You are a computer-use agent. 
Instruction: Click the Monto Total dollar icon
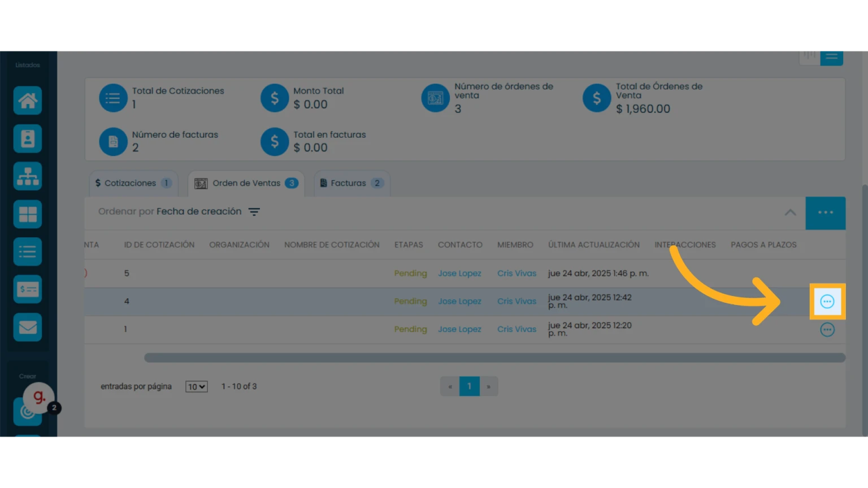[x=275, y=98]
